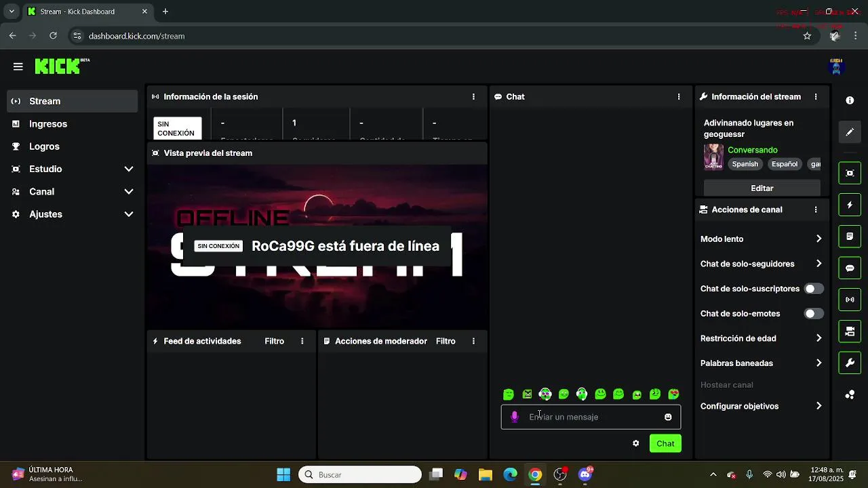Image resolution: width=868 pixels, height=488 pixels.
Task: Expand the Estudio sidebar section
Action: [73, 169]
